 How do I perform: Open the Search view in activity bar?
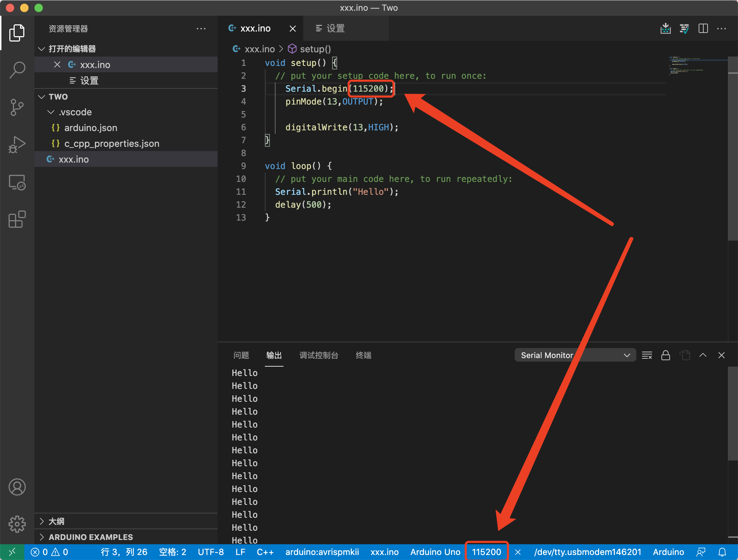click(x=17, y=69)
